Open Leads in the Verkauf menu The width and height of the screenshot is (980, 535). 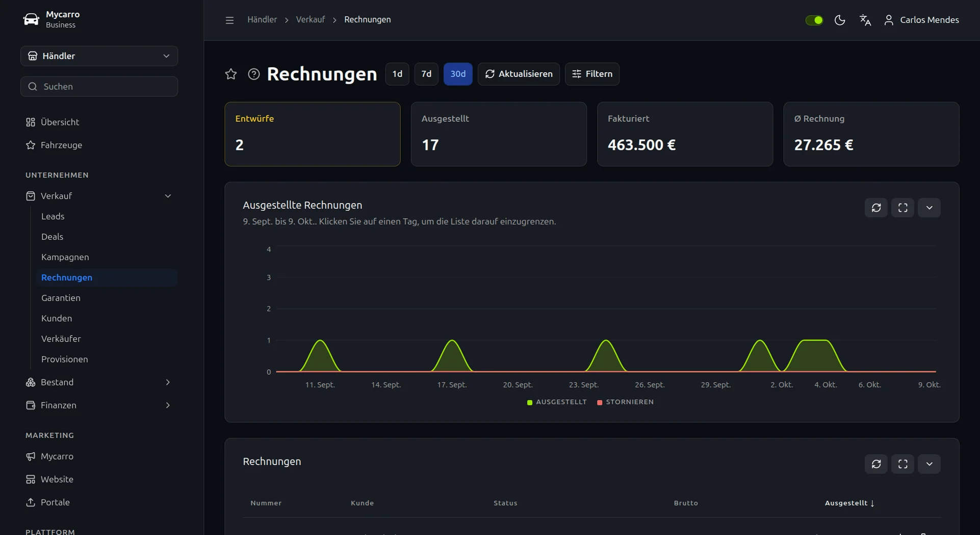click(x=107, y=216)
